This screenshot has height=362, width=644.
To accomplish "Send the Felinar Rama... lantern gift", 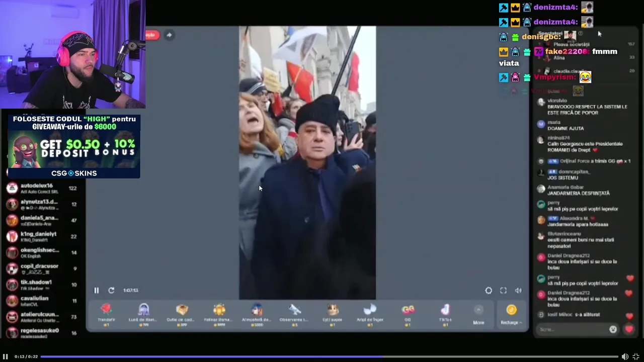I will click(x=219, y=315).
